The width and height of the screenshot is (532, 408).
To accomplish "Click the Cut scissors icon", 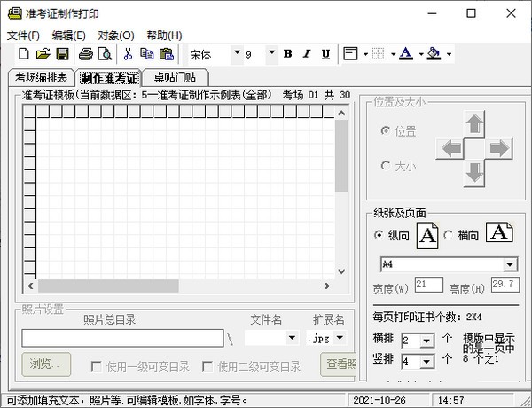I will tap(128, 54).
